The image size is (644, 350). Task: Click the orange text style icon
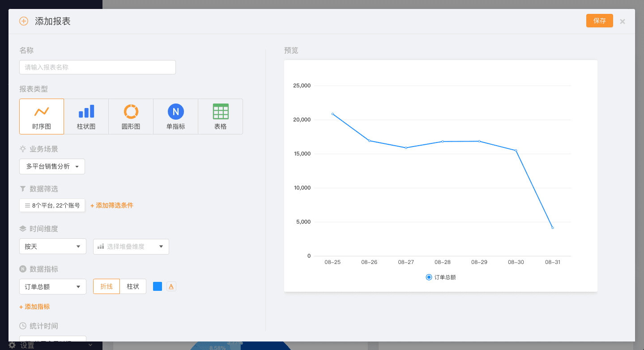pos(171,286)
